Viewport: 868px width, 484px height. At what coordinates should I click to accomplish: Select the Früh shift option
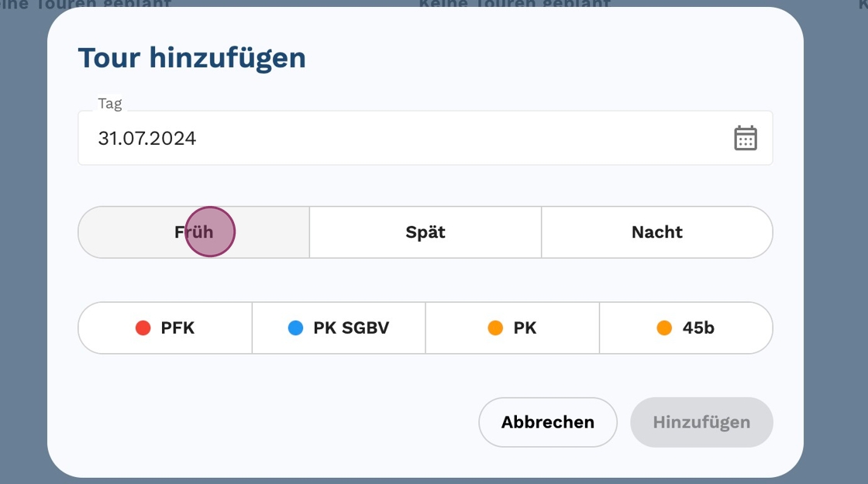(x=194, y=232)
